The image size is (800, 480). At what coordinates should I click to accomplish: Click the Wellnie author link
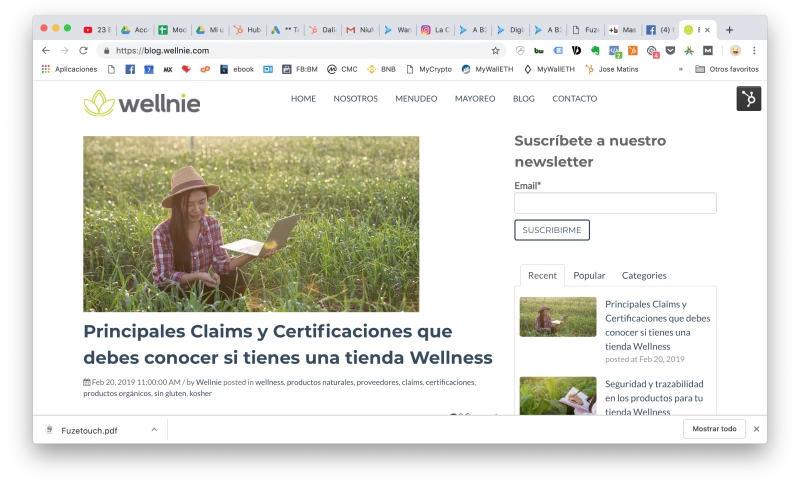point(209,382)
